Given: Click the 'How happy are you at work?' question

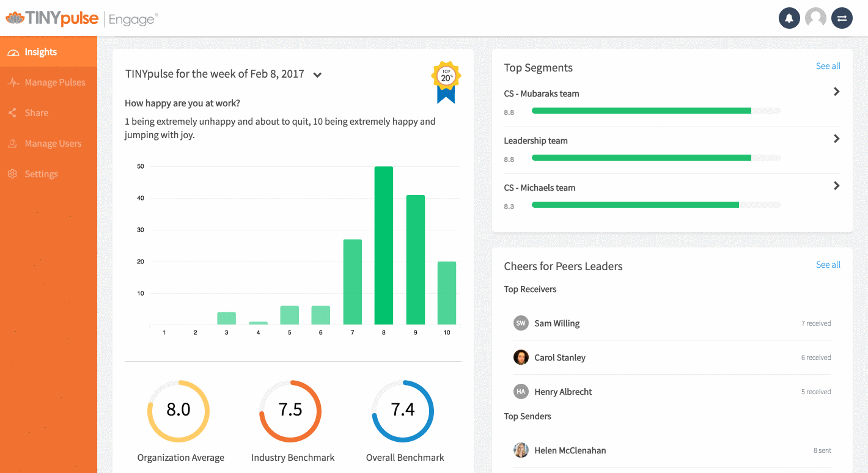Looking at the screenshot, I should [x=182, y=103].
